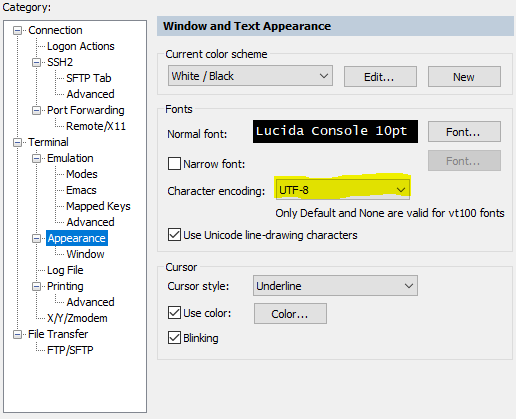The width and height of the screenshot is (516, 419).
Task: Collapse the Port Forwarding node
Action: pyautogui.click(x=36, y=111)
